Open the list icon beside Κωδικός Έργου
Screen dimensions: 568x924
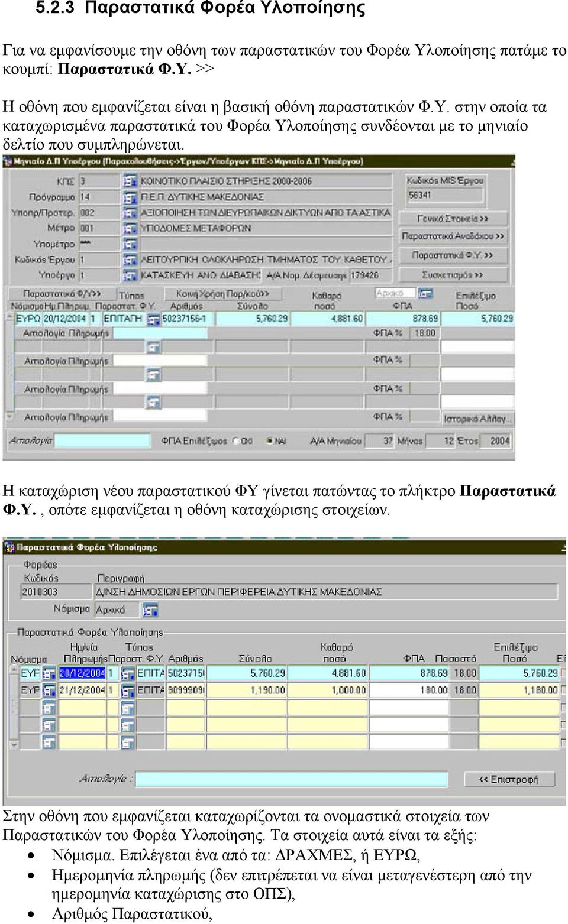point(130,260)
